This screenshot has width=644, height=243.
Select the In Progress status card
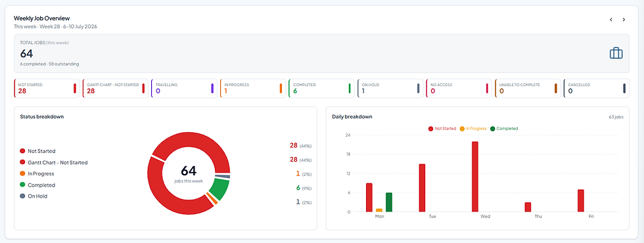252,88
